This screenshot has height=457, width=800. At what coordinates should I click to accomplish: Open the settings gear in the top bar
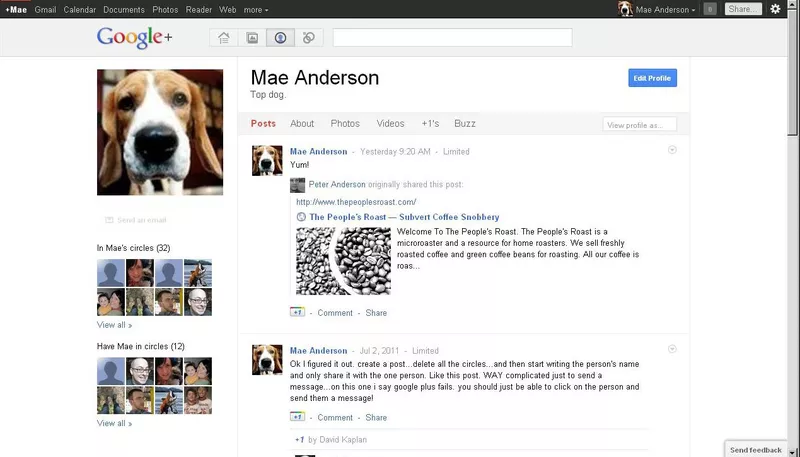click(x=775, y=9)
